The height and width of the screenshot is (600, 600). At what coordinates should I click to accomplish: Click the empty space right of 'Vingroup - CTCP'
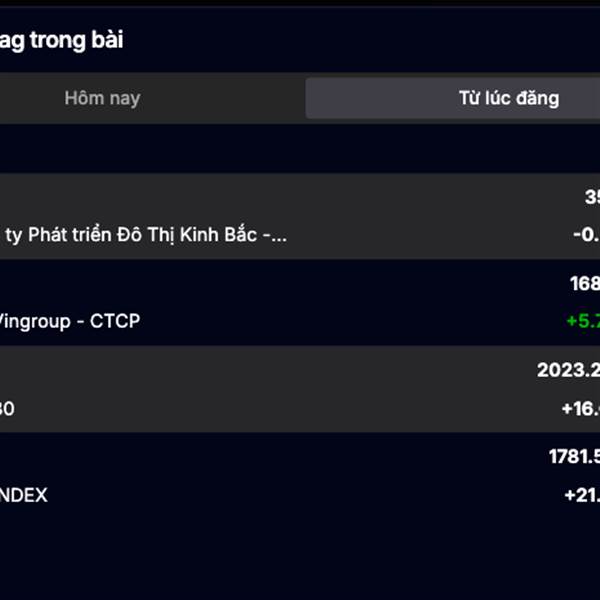[x=350, y=322]
